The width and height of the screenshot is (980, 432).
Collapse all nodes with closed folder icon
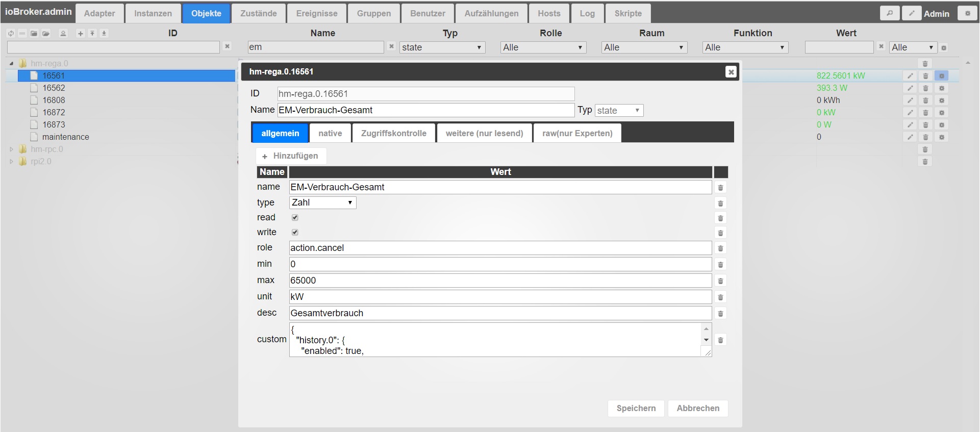34,33
